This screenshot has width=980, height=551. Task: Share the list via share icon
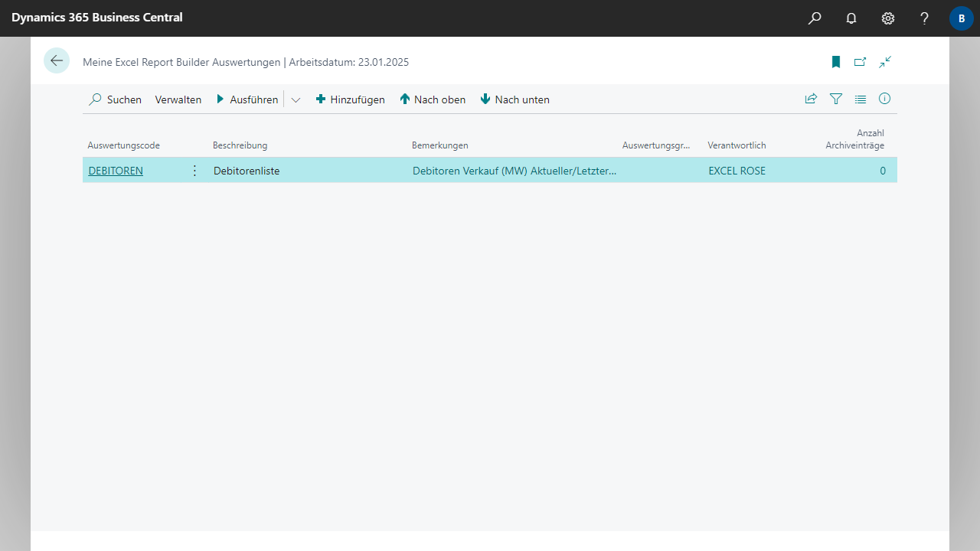[811, 99]
